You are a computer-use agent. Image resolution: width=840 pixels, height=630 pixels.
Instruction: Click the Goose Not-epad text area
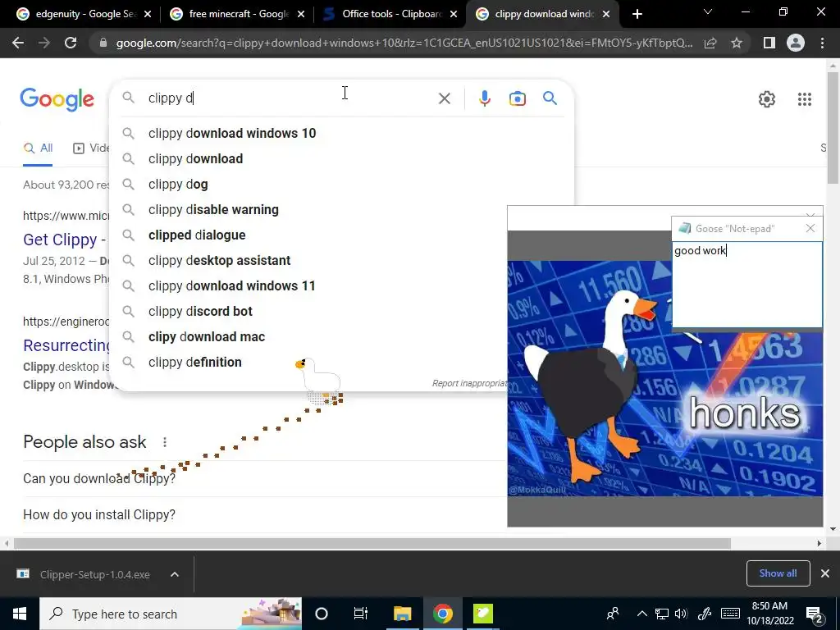746,284
